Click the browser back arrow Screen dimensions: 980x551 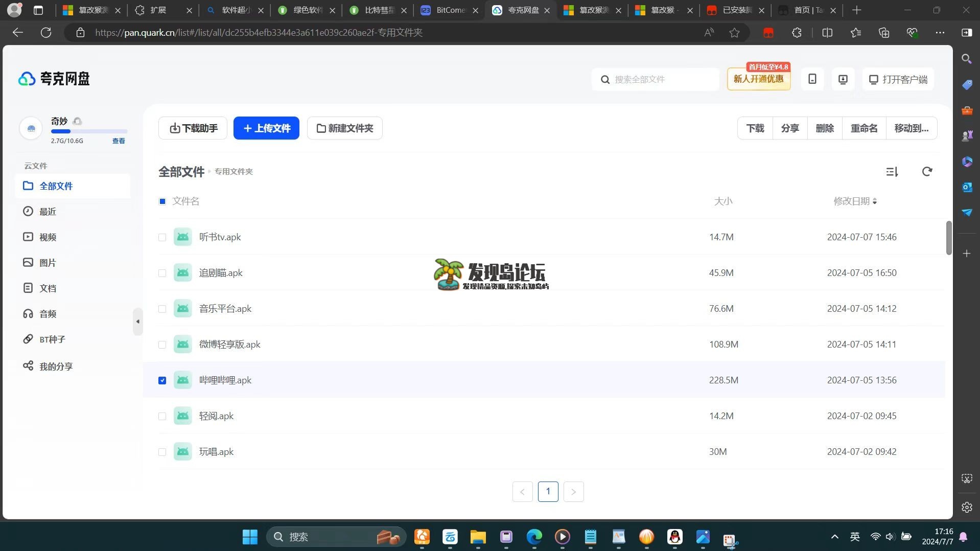point(18,33)
